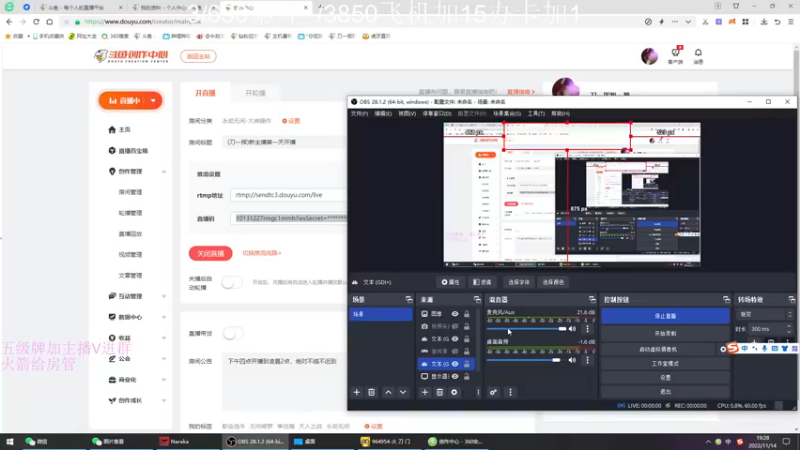Click the rtmp地址 input field
This screenshot has width=800, height=450.
(288, 195)
